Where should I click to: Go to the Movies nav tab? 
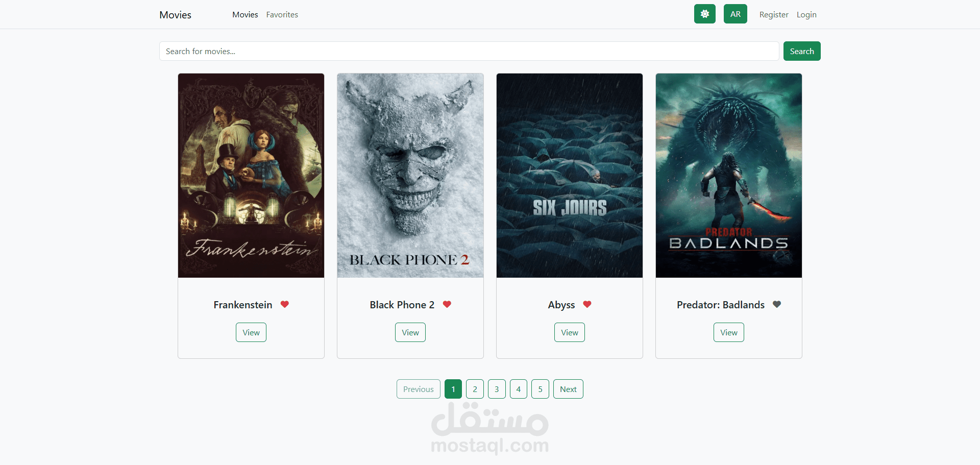click(245, 15)
